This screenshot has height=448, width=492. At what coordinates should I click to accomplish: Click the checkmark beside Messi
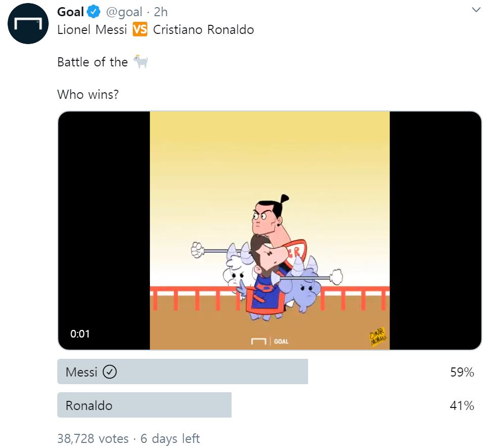pos(109,372)
